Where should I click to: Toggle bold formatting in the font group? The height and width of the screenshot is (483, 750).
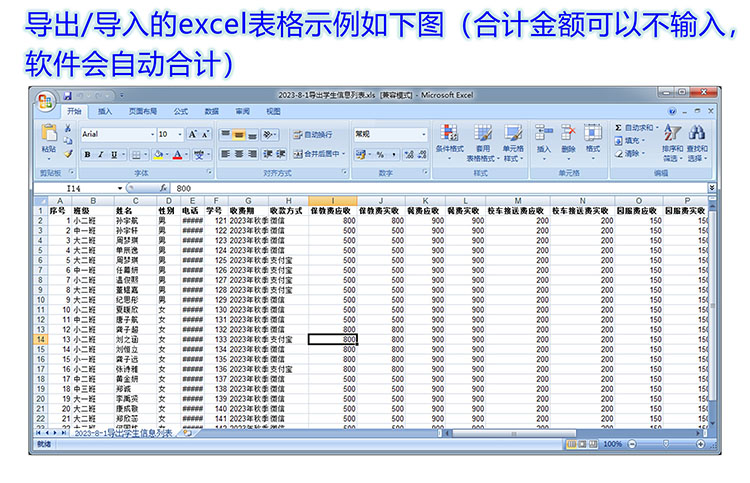pos(87,155)
